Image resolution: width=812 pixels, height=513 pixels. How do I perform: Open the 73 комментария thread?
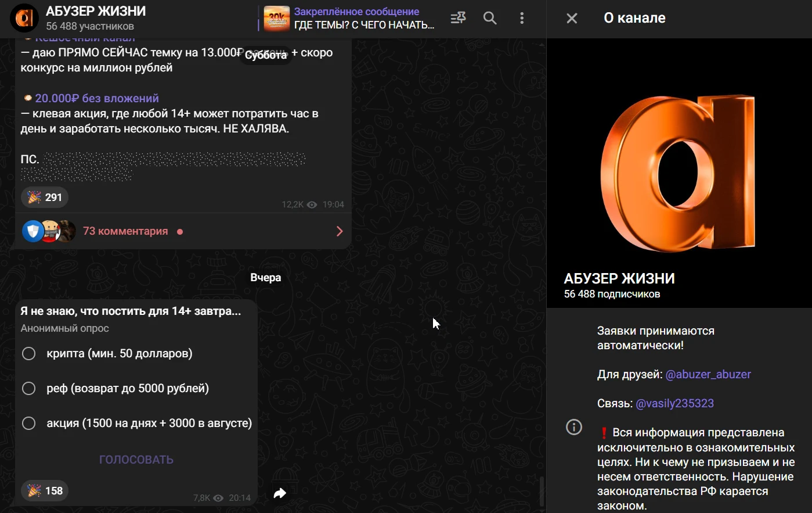(125, 231)
